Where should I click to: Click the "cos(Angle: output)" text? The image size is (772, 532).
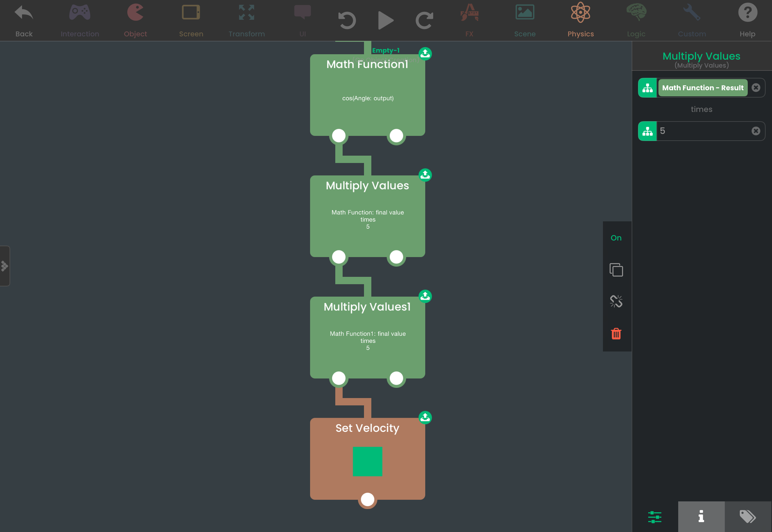click(x=368, y=98)
